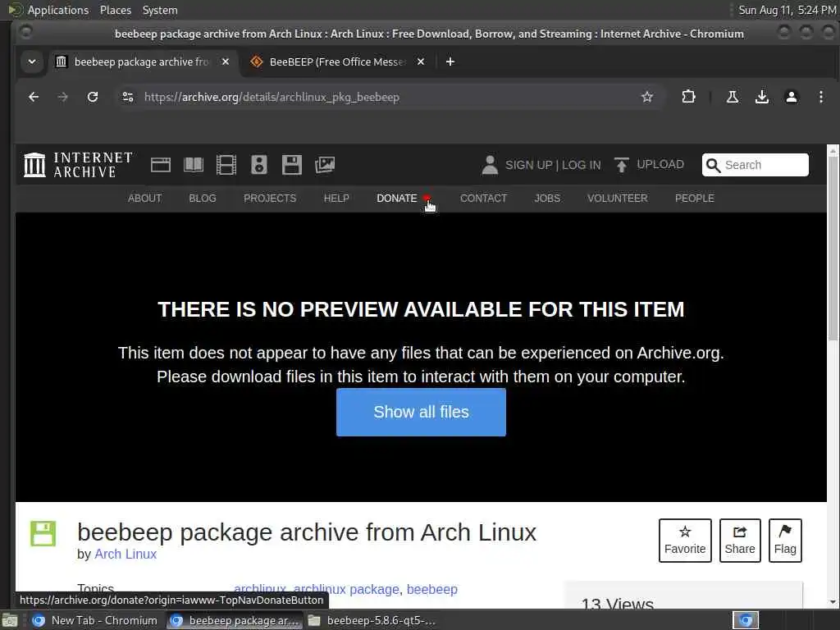Open the Internet Archive home logo
840x630 pixels.
tap(78, 164)
